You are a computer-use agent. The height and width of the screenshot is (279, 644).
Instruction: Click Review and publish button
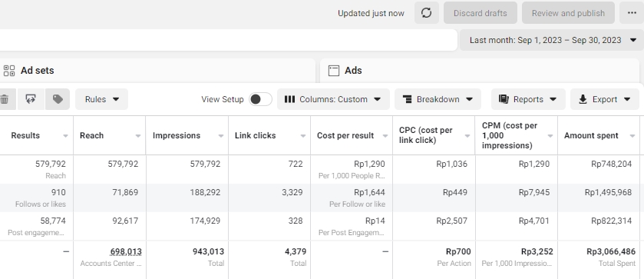click(568, 13)
